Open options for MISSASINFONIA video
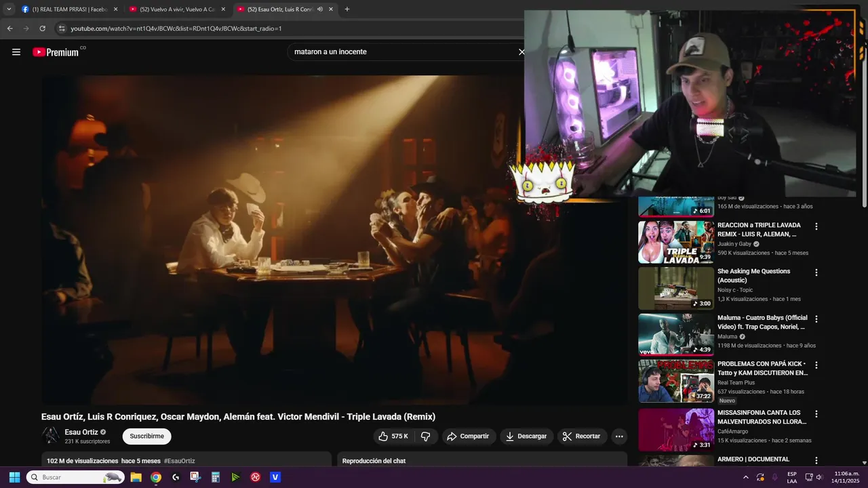868x488 pixels. (816, 413)
